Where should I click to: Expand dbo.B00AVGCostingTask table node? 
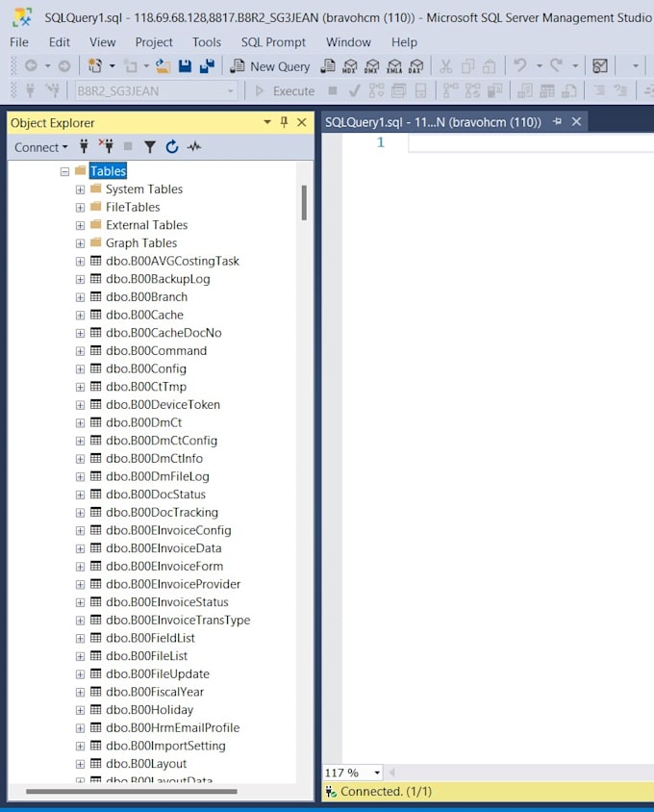[x=80, y=262]
